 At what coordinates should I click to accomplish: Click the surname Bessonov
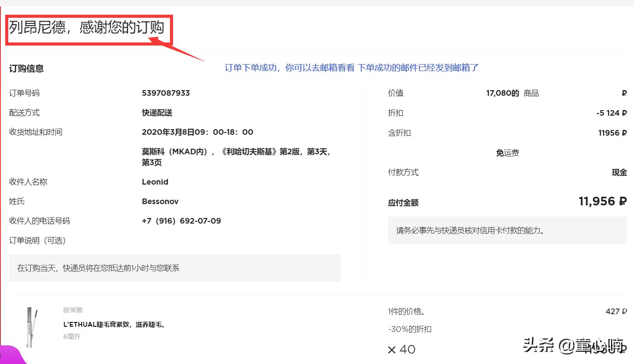[160, 201]
